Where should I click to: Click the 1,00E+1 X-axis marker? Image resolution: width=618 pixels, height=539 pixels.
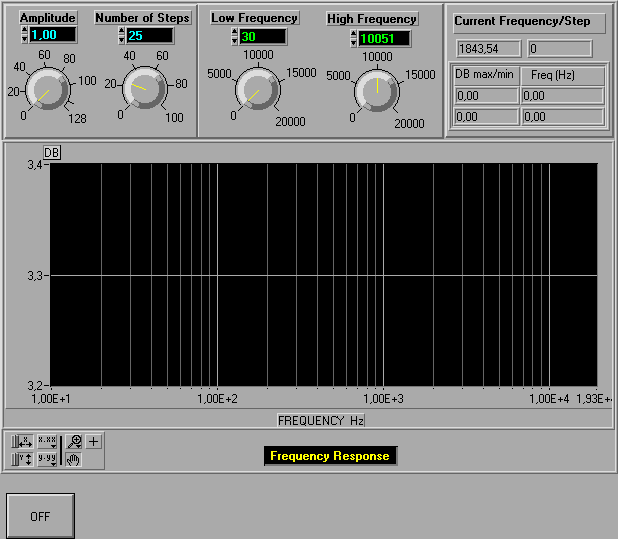pos(50,399)
